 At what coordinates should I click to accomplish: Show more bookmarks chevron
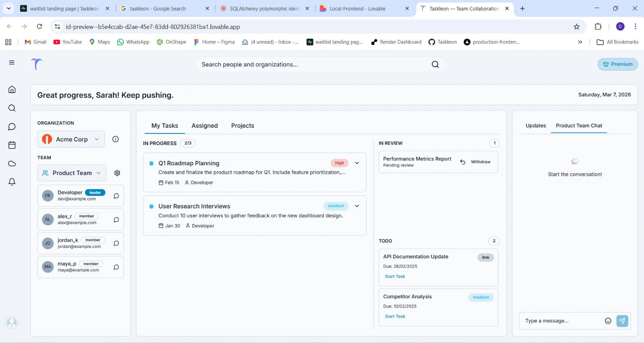point(580,42)
